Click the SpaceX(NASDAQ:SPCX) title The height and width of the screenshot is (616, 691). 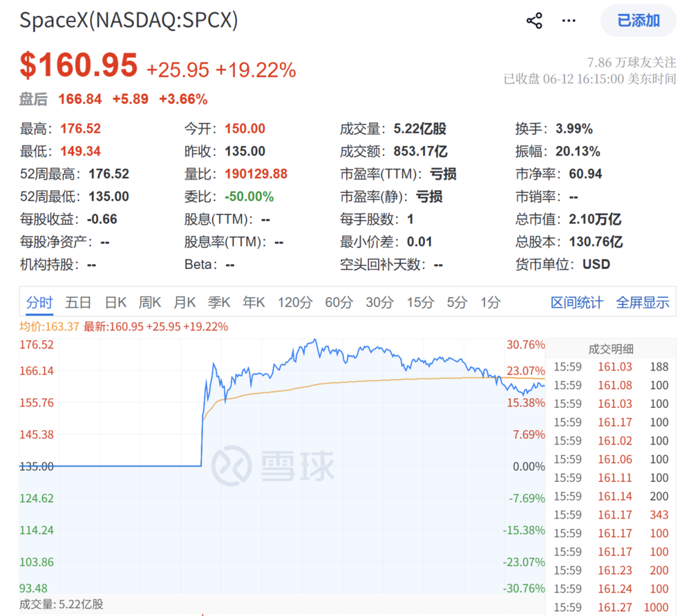click(129, 20)
